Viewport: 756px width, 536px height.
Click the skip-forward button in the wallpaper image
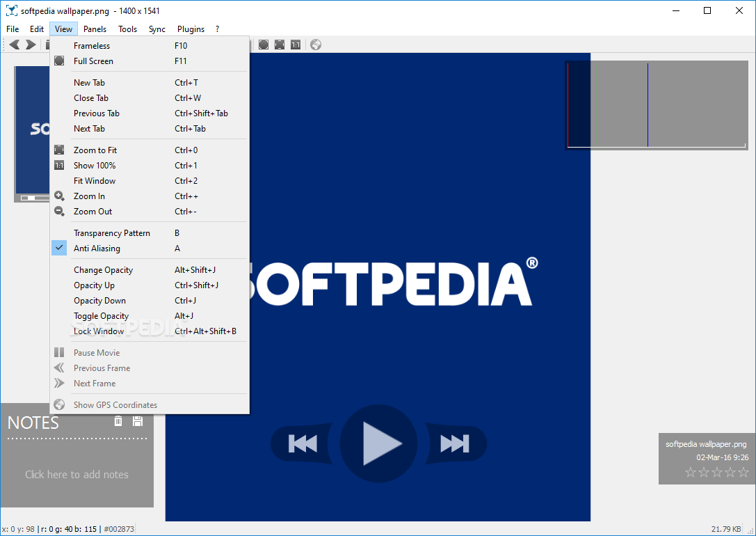tap(455, 444)
